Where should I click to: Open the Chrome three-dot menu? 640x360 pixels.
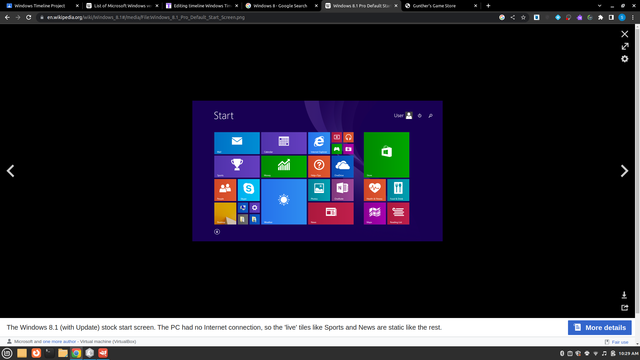(x=633, y=18)
